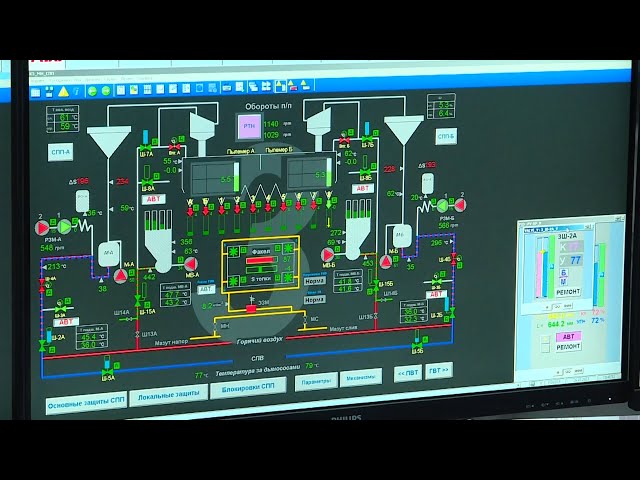
Task: Select РЗМ-Б green pump number 1
Action: pyautogui.click(x=443, y=206)
